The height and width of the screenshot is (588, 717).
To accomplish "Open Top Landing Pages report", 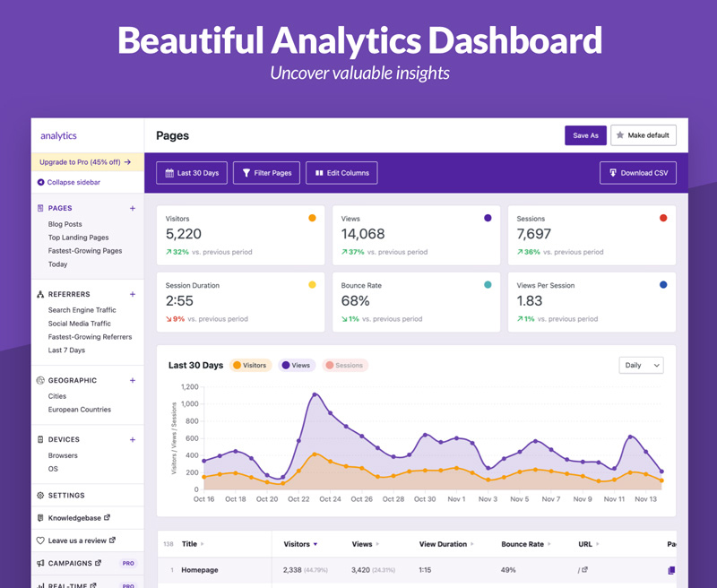I will [78, 238].
